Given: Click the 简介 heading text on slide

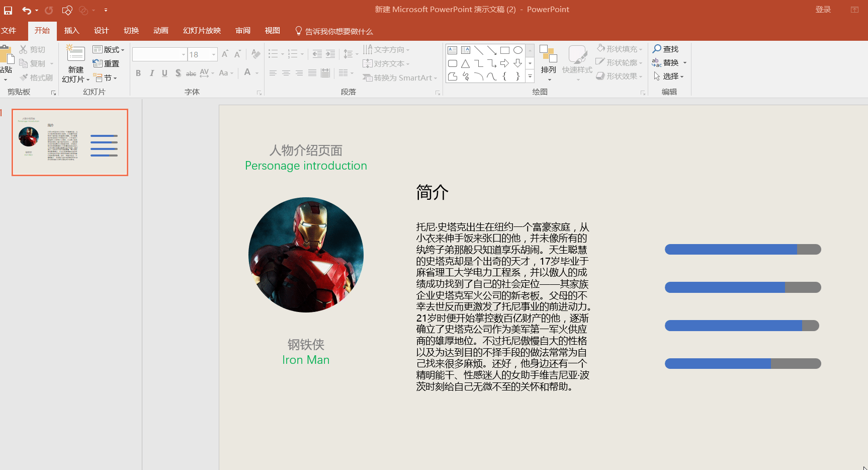Looking at the screenshot, I should point(432,192).
